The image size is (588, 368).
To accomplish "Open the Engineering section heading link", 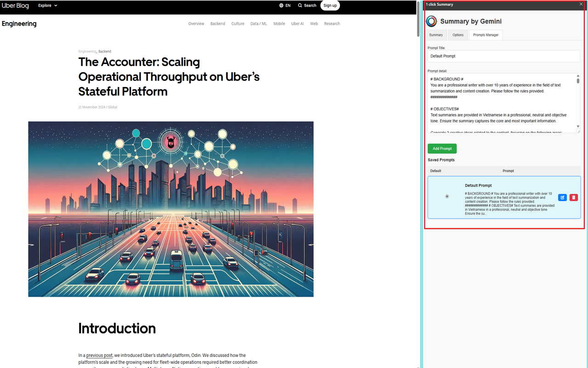I will click(19, 23).
